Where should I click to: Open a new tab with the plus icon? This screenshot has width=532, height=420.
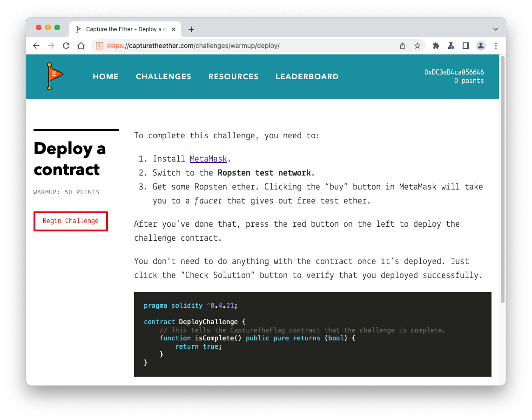pos(191,29)
